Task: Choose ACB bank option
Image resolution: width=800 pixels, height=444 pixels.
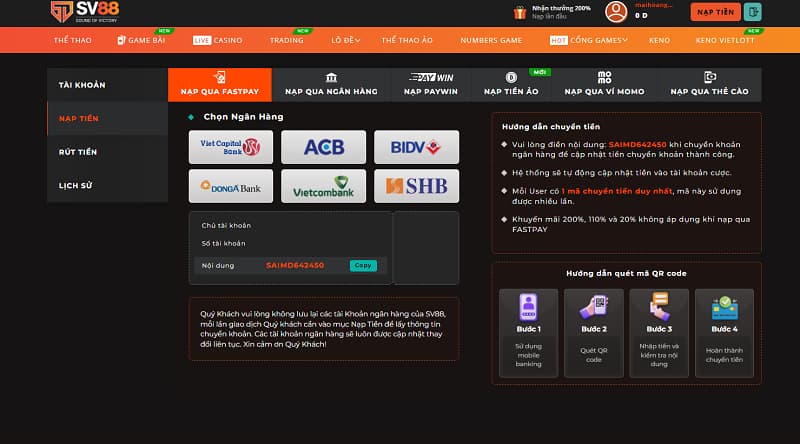Action: click(323, 147)
